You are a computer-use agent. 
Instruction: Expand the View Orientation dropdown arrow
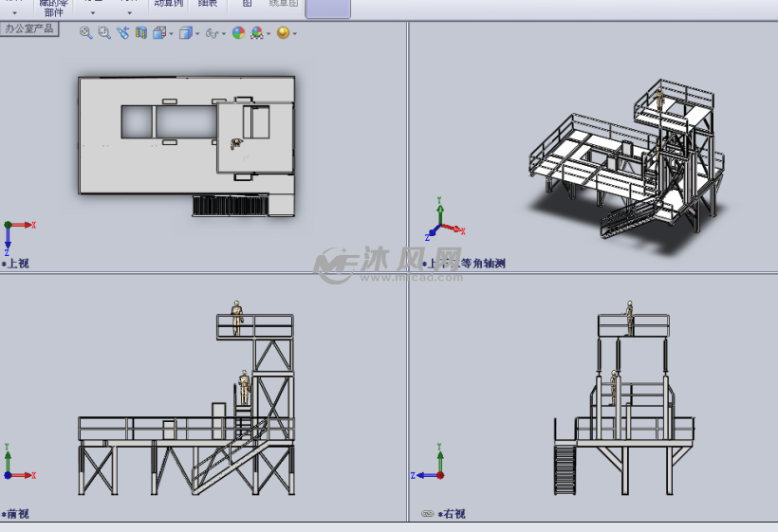click(171, 33)
